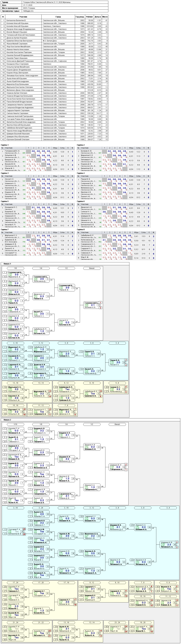Click the Город column header
The image size is (181, 644).
pyautogui.click(x=58, y=17)
